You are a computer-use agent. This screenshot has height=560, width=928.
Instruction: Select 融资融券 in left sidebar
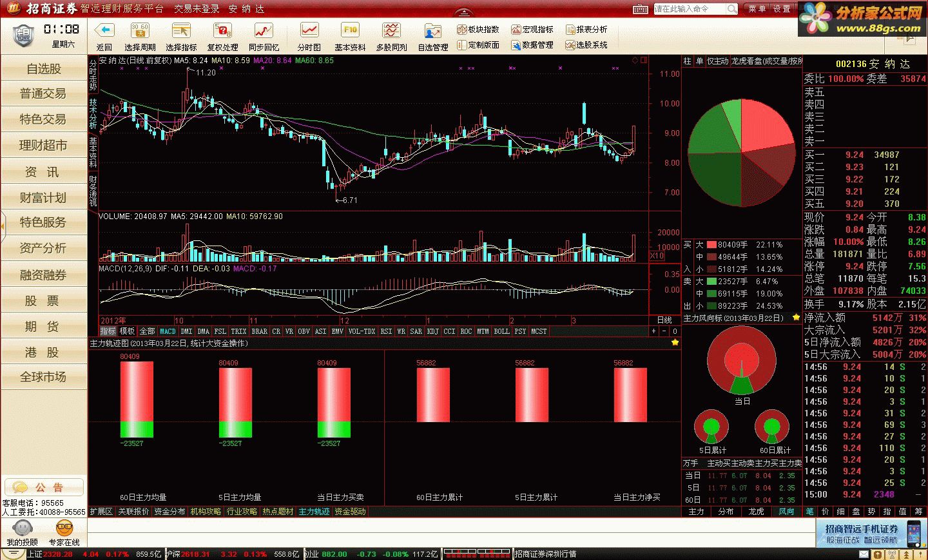[x=43, y=275]
